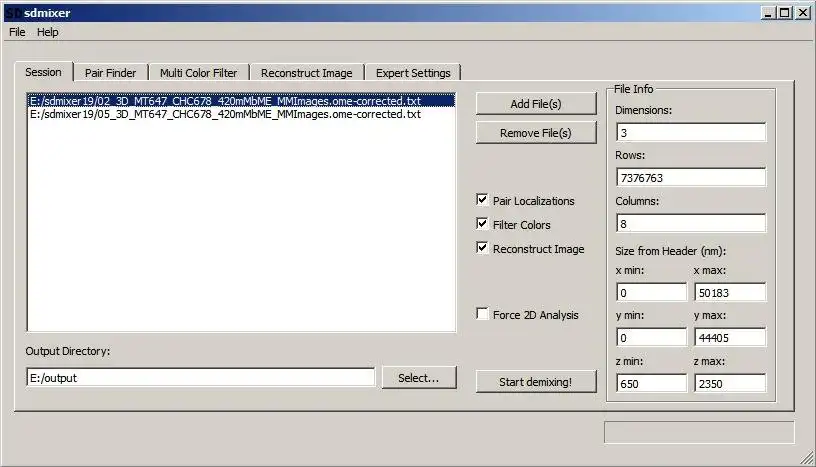This screenshot has width=816, height=467.
Task: Click the z min field showing 650
Action: click(x=652, y=383)
